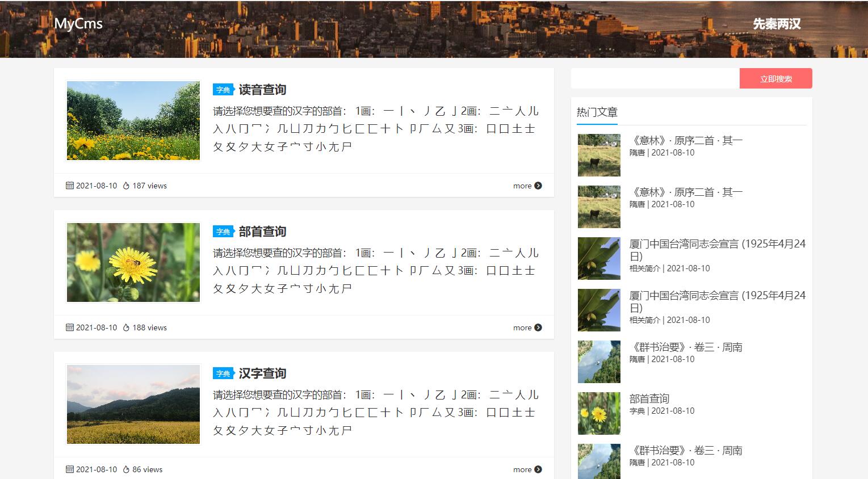This screenshot has width=868, height=479.
Task: Click calendar icon on 读音查询 card footer
Action: pyautogui.click(x=70, y=186)
